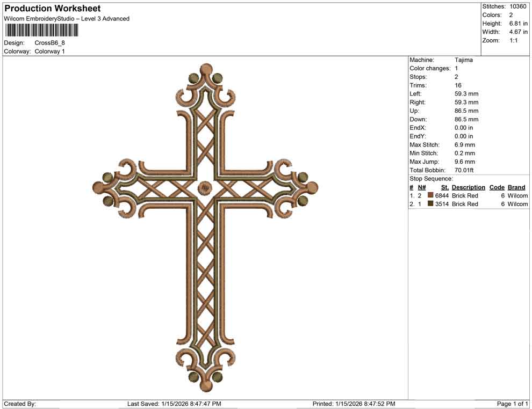Click the Stop Sequence heading
The image size is (532, 409).
(x=427, y=178)
